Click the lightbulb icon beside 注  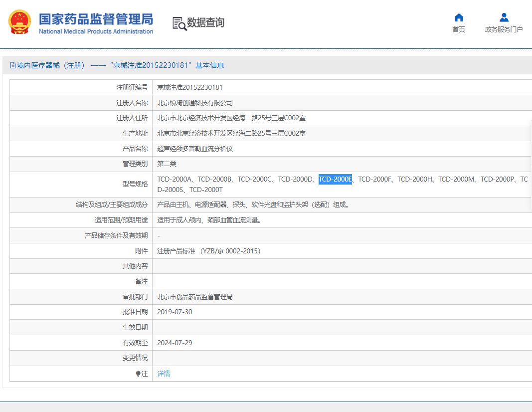tap(138, 374)
